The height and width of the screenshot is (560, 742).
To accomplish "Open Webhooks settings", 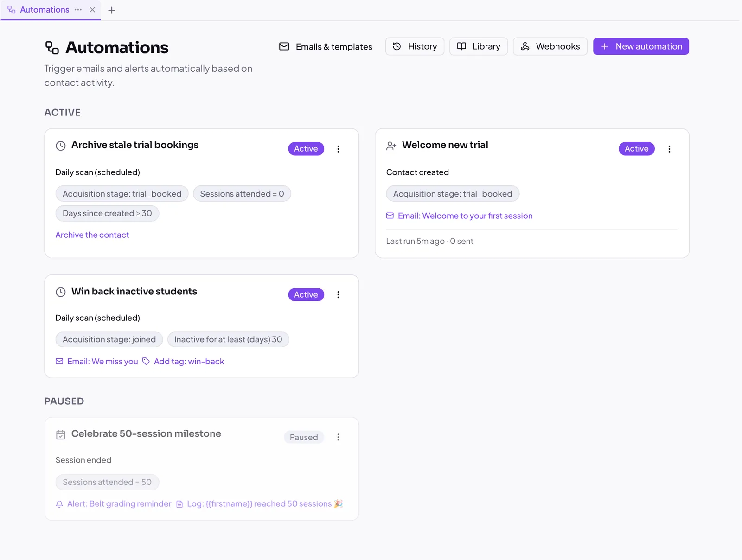I will [550, 46].
